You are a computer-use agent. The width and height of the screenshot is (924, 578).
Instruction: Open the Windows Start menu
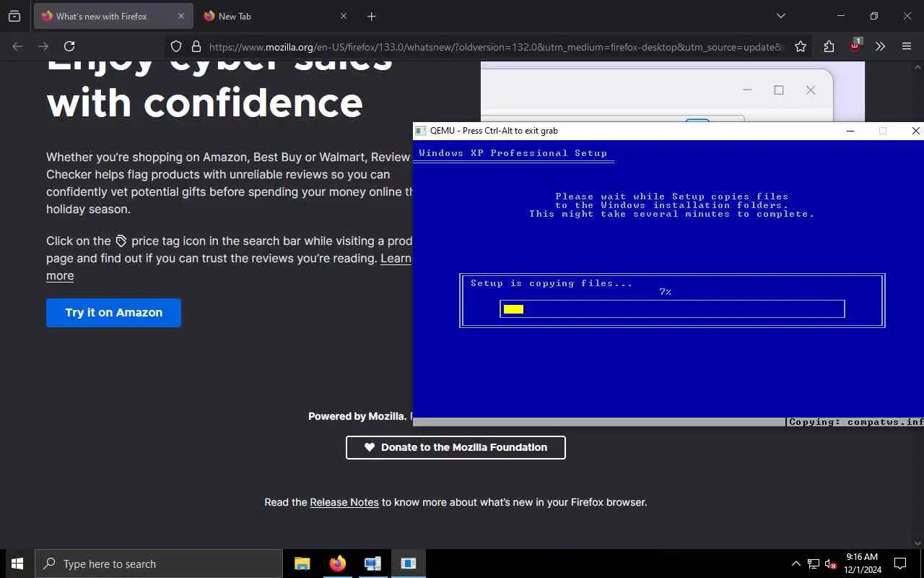tap(17, 564)
